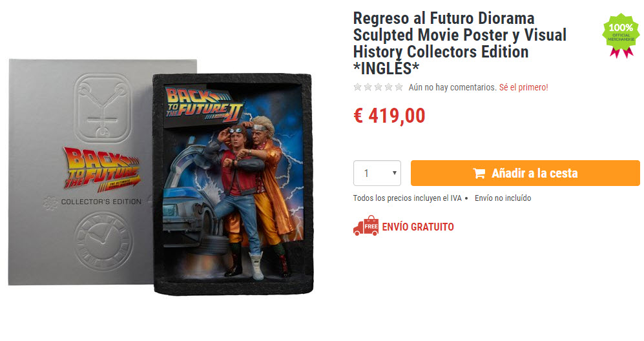Rate the product with the second star
This screenshot has width=644, height=341.
pos(368,87)
